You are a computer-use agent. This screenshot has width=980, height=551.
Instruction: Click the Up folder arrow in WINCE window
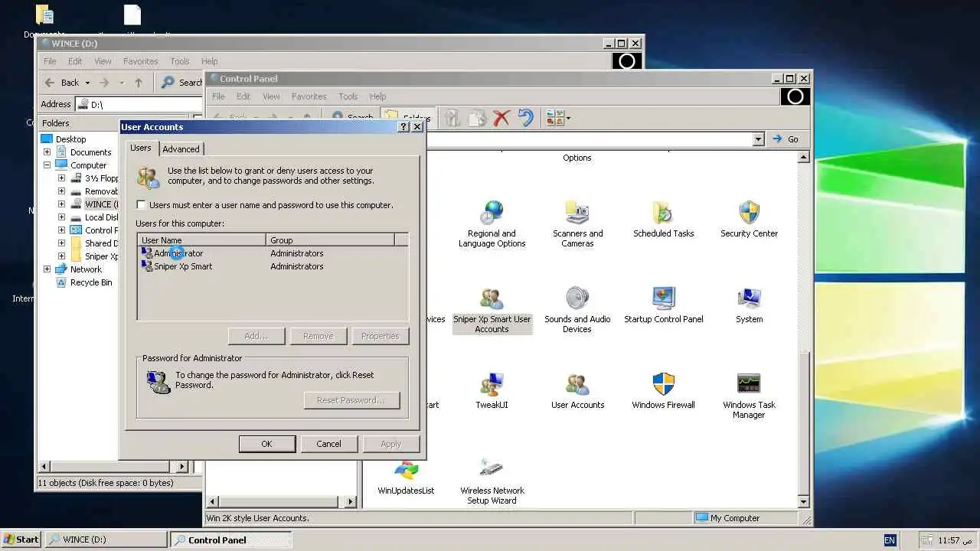coord(139,83)
